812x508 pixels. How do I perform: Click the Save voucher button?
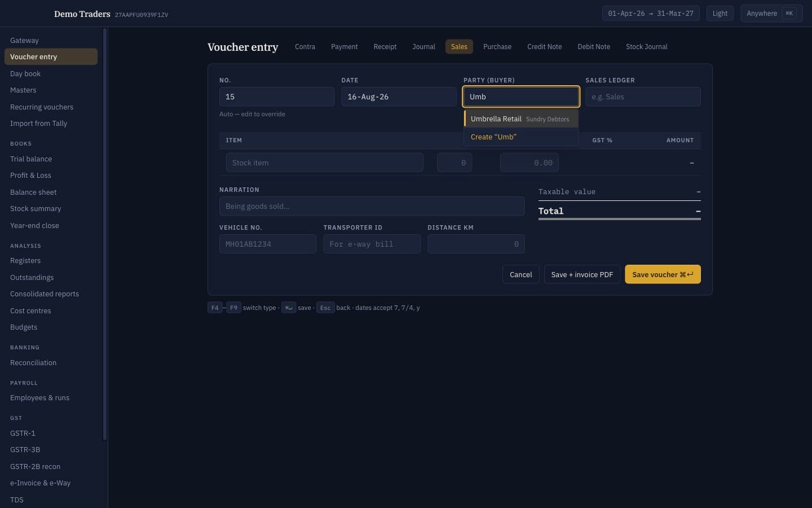coord(663,274)
